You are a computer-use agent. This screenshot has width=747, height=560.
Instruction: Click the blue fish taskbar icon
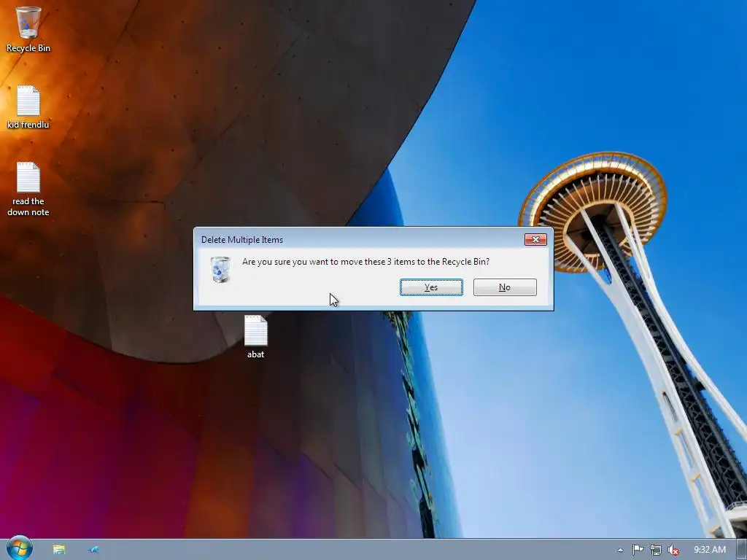coord(93,550)
